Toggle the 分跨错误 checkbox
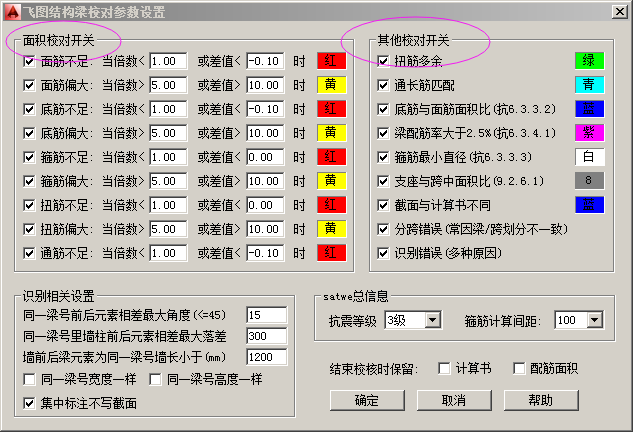This screenshot has height=432, width=633. coord(383,229)
